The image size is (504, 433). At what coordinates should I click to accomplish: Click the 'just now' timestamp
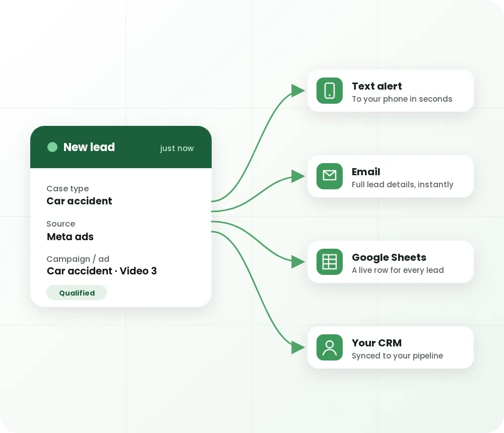coord(177,148)
